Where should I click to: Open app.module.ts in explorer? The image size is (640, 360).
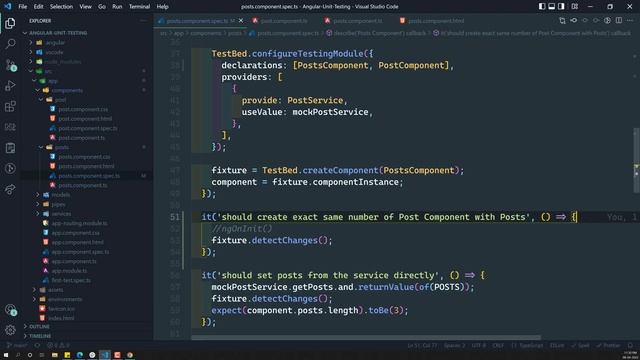[69, 271]
